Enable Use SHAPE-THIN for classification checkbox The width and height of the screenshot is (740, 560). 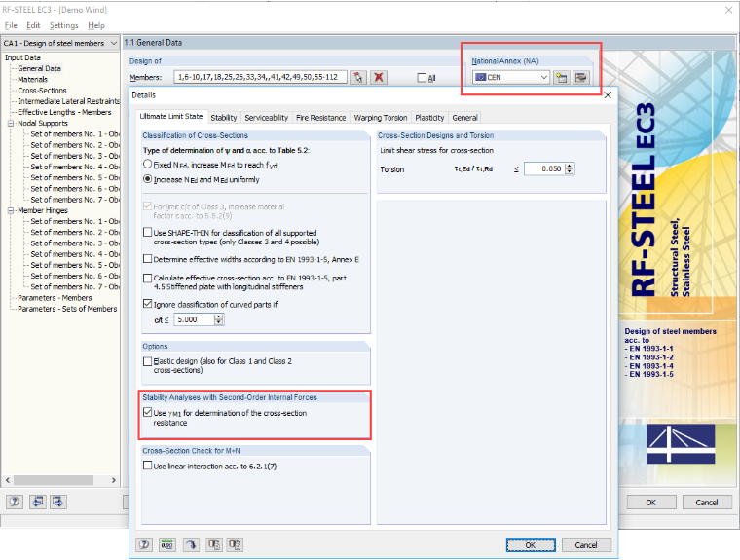(148, 233)
